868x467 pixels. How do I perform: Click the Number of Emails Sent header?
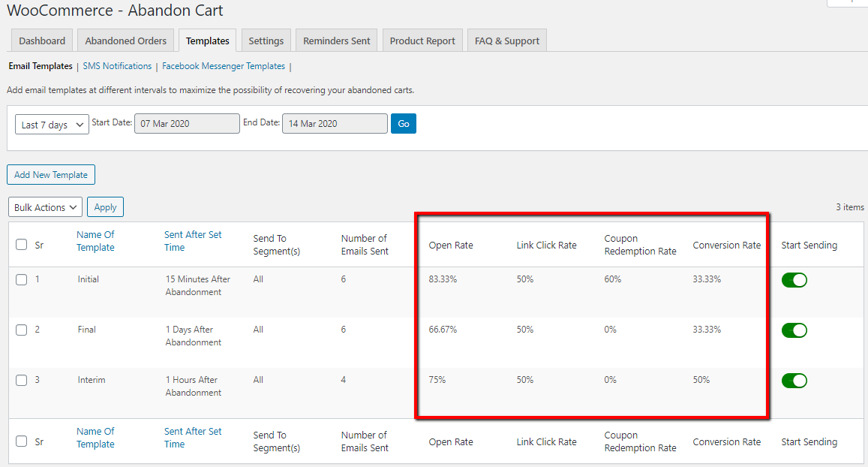365,245
